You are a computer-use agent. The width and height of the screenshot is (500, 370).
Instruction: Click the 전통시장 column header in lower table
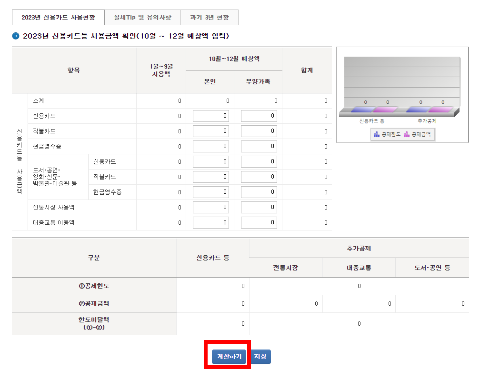pos(285,268)
